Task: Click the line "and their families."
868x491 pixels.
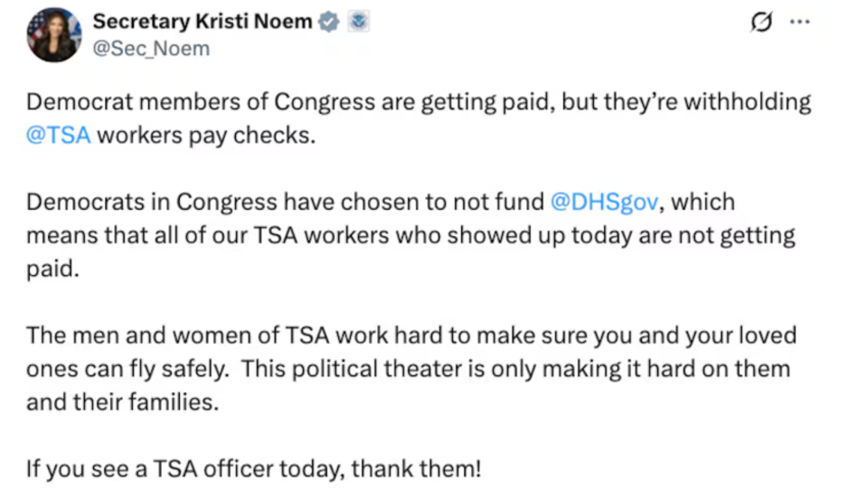Action: point(123,402)
